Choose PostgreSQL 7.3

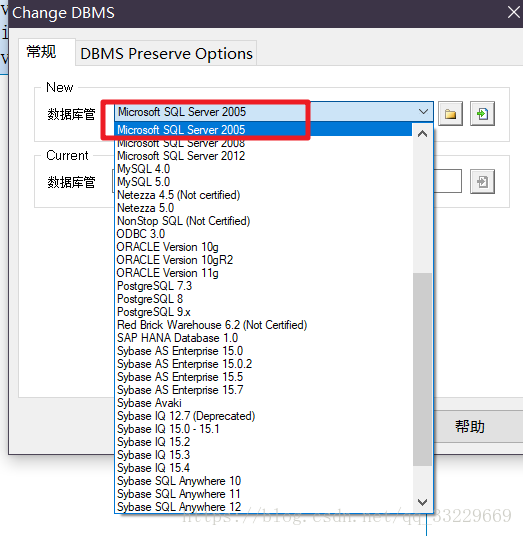click(x=263, y=286)
